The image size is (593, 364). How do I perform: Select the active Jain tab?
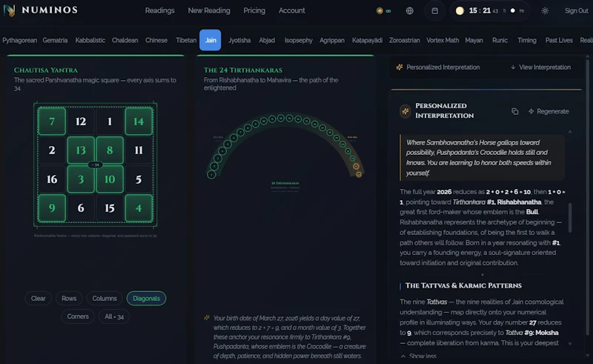(211, 40)
